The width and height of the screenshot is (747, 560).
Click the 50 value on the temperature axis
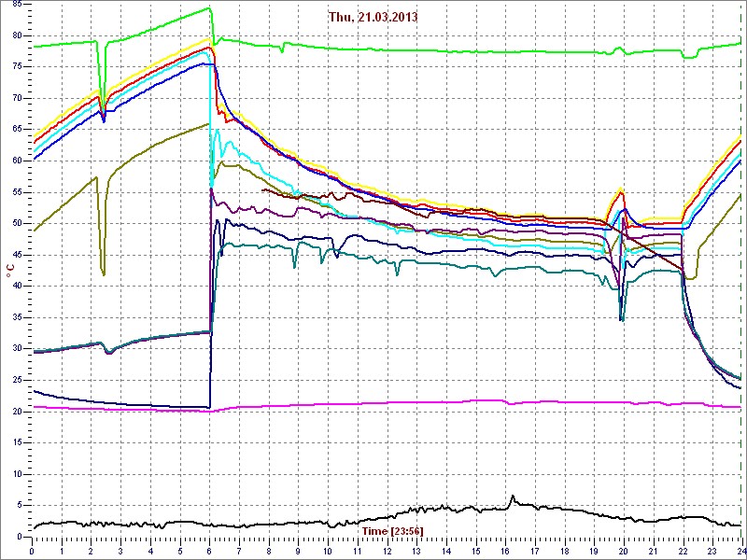coord(16,224)
